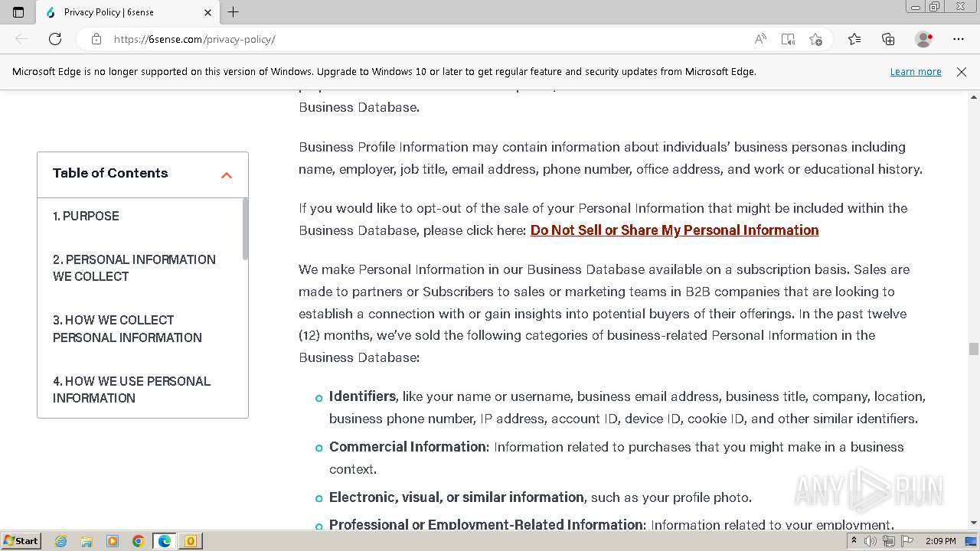
Task: Click the main page scrollbar thumb
Action: point(973,349)
